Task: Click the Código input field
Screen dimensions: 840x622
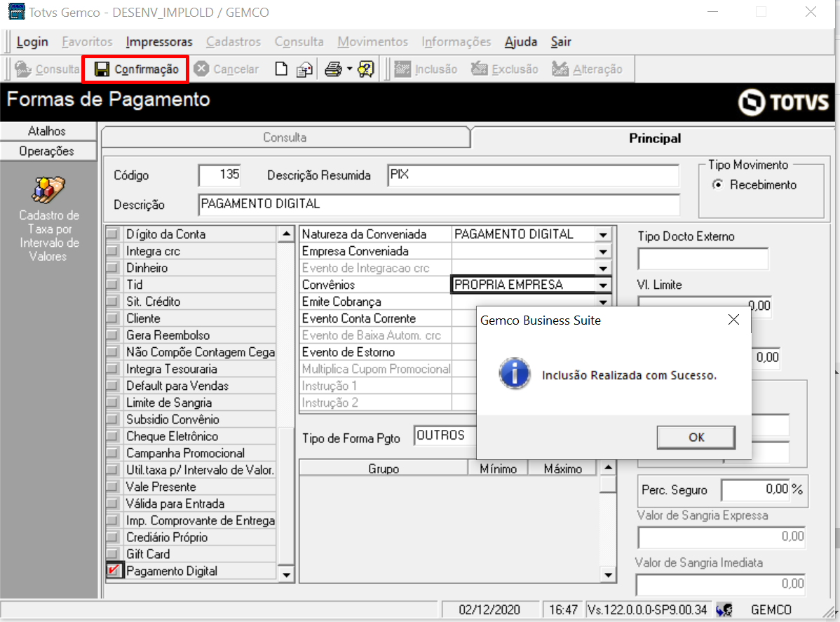Action: 219,175
